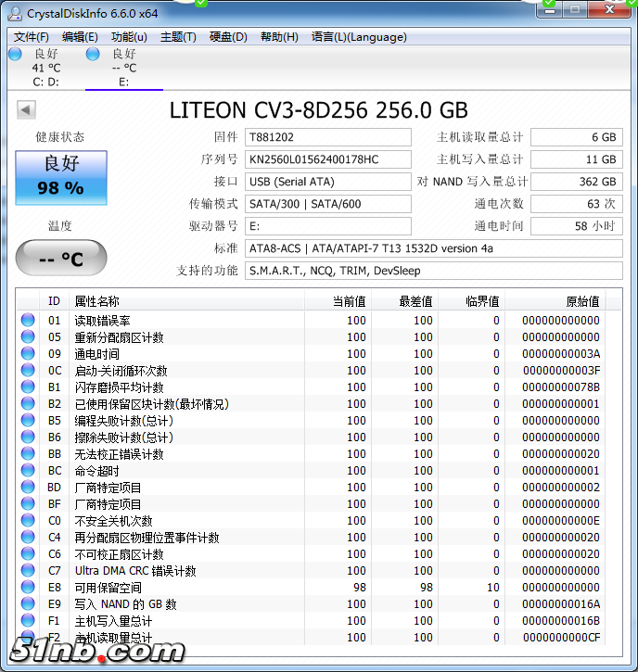Click the 固件 firmware T881202 field
Screen dimensions: 638x672
pyautogui.click(x=327, y=137)
